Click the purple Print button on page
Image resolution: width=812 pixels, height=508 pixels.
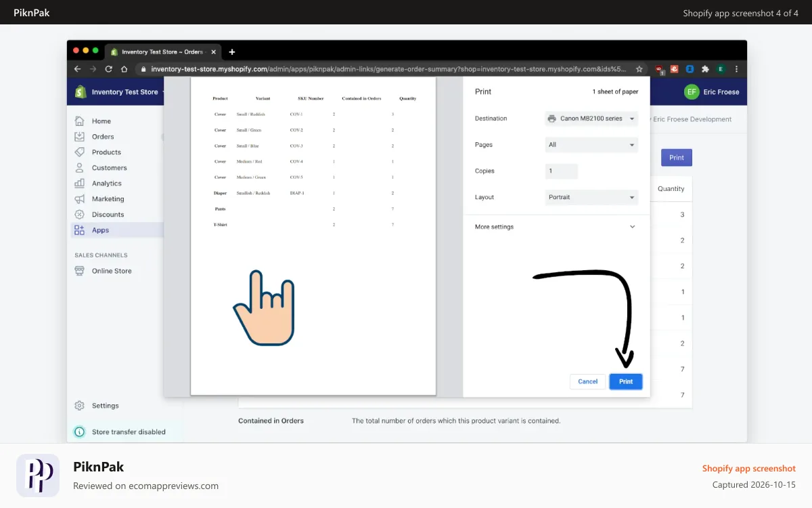677,158
